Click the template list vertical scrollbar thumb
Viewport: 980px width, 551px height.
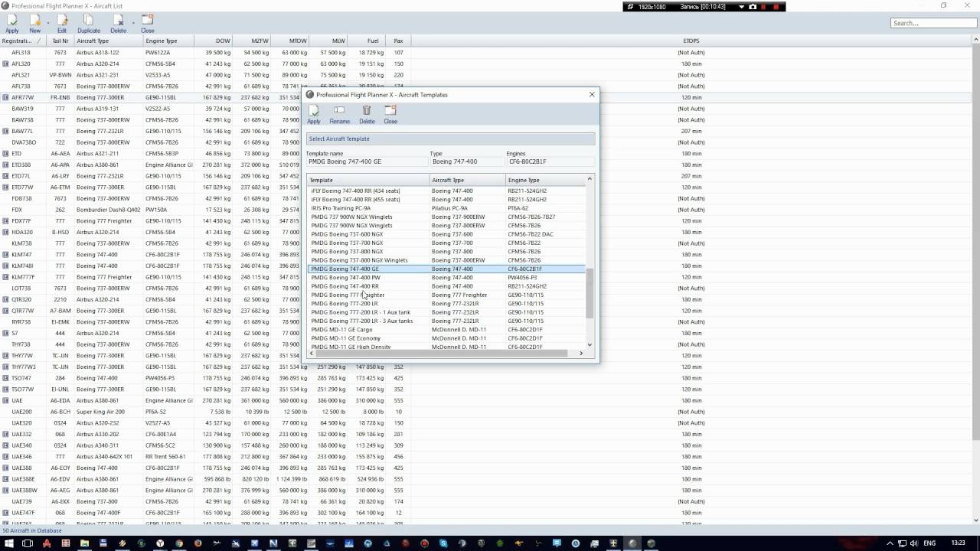coord(590,293)
